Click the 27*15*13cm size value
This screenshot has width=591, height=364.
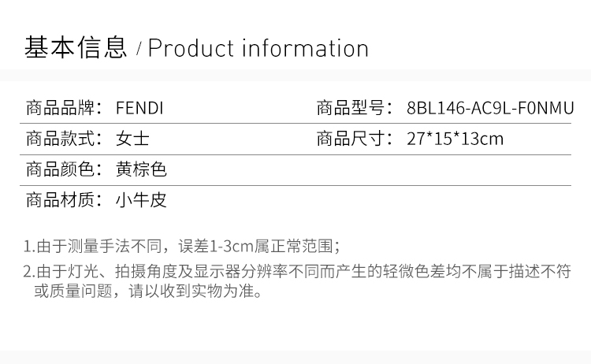(x=455, y=139)
